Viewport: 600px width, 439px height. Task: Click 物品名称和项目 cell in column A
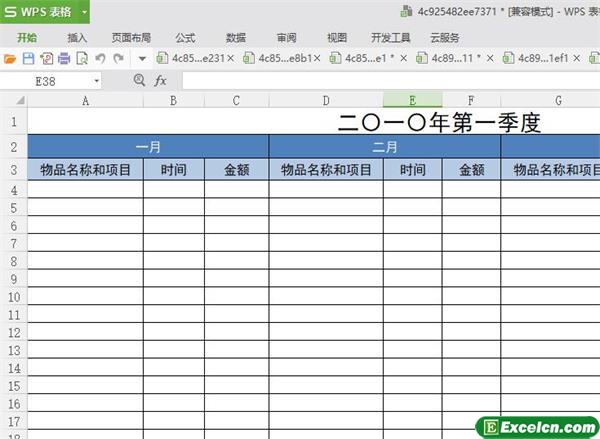coord(85,170)
